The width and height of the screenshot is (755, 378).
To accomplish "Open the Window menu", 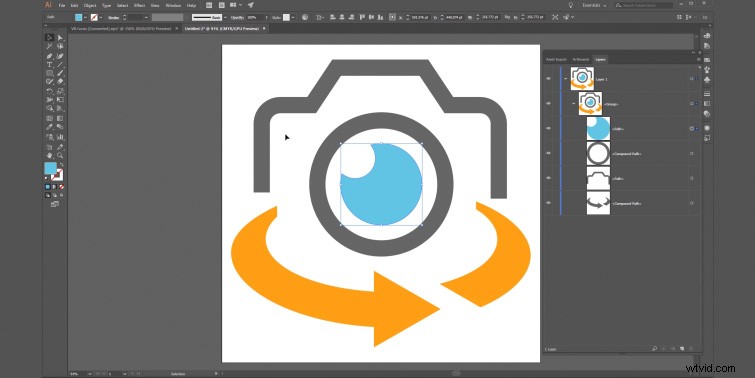I will (x=173, y=5).
